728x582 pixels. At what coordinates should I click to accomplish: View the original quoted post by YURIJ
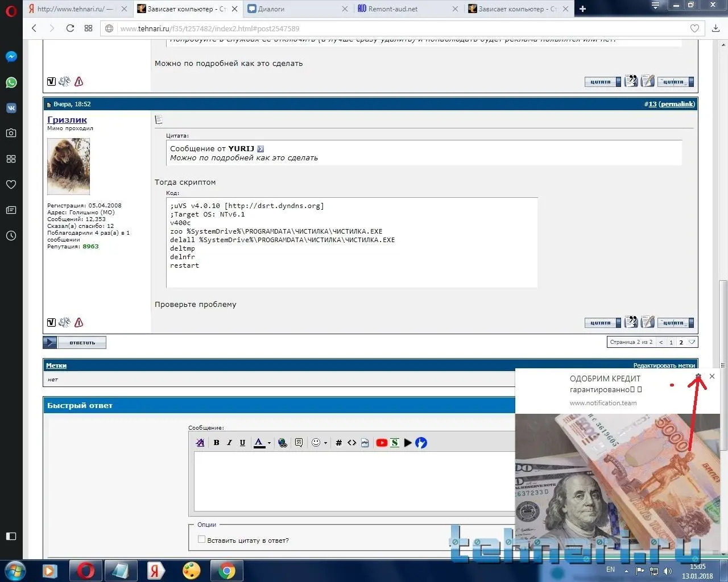pyautogui.click(x=260, y=149)
